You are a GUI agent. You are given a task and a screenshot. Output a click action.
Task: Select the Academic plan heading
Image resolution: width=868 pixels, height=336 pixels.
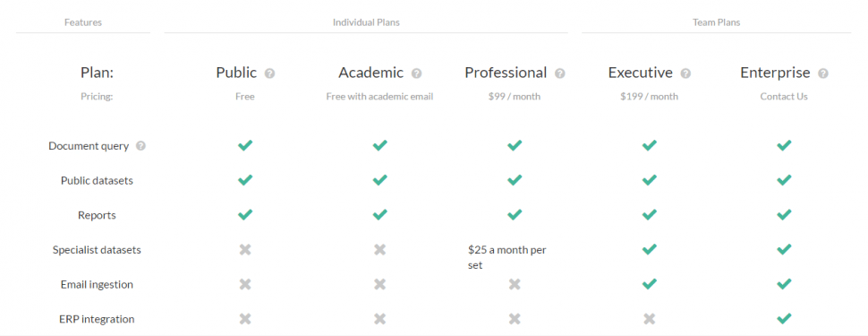(370, 73)
